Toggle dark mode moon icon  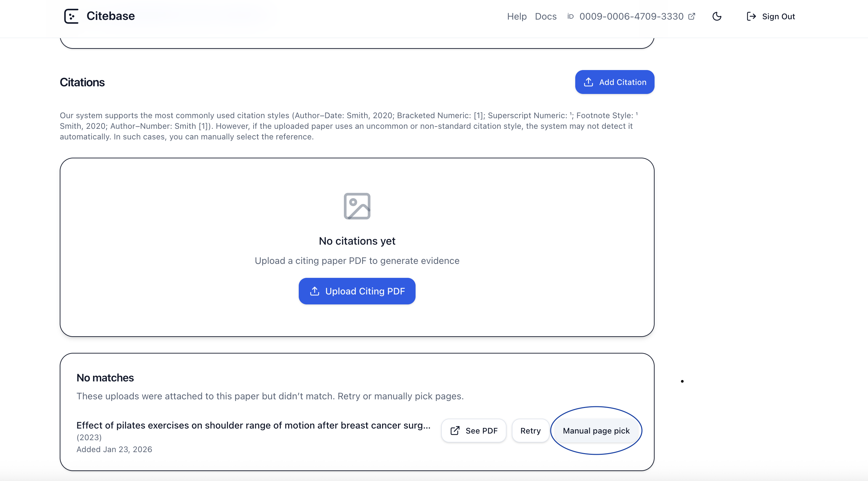point(717,16)
